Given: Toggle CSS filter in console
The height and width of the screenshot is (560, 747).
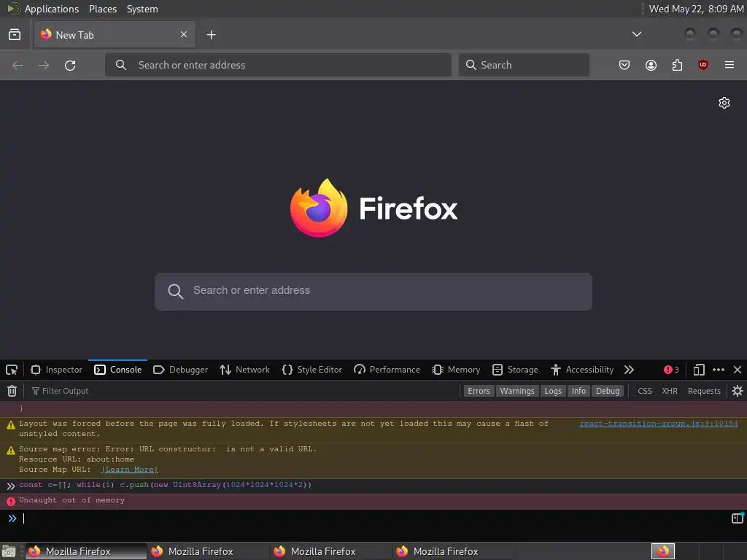Looking at the screenshot, I should click(645, 391).
